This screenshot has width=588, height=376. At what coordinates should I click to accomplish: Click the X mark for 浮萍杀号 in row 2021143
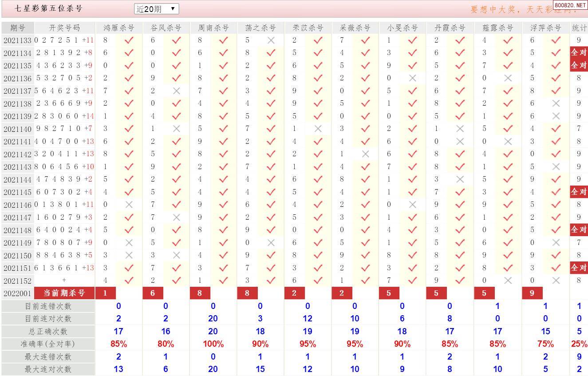click(x=556, y=166)
